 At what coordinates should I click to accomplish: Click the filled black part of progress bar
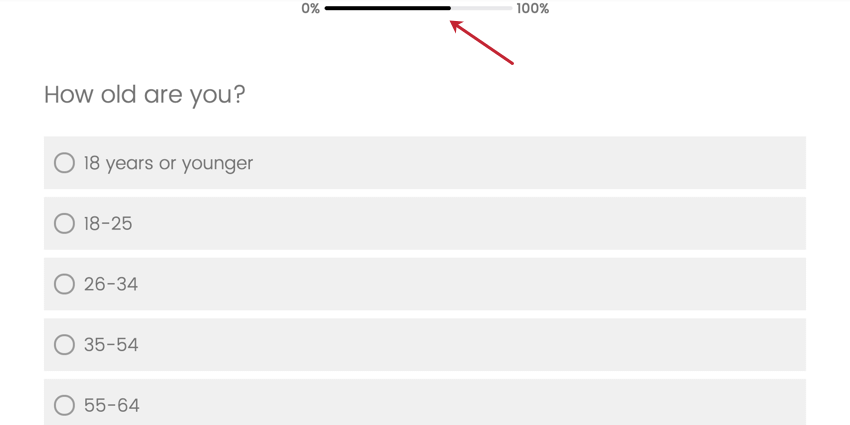pyautogui.click(x=387, y=8)
